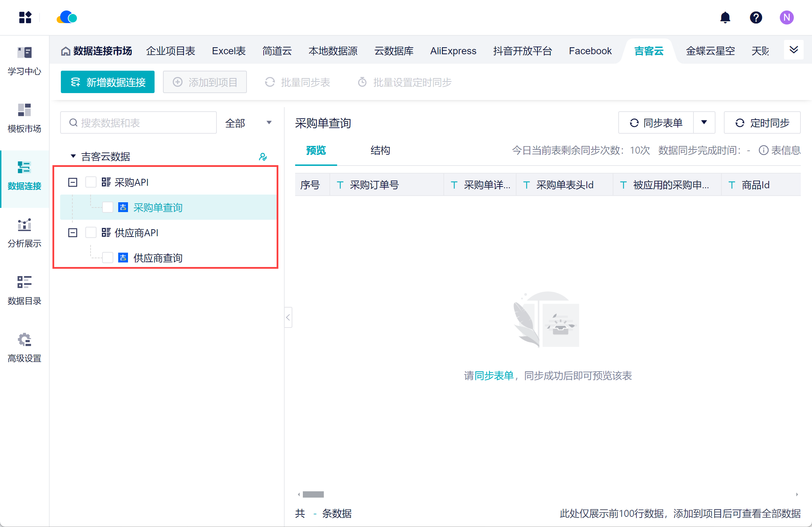Open the app grid launcher icon

point(25,17)
